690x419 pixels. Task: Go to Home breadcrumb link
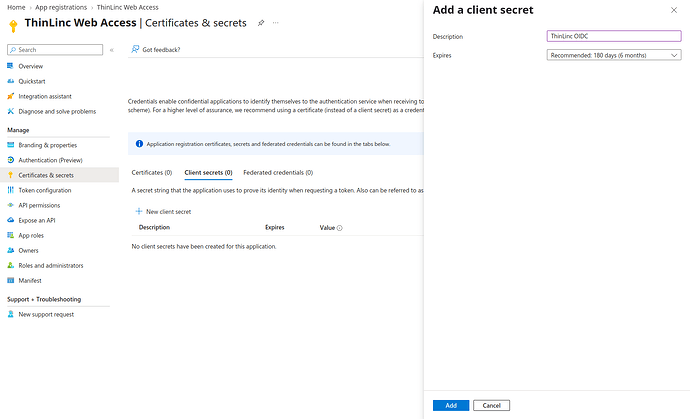(16, 7)
